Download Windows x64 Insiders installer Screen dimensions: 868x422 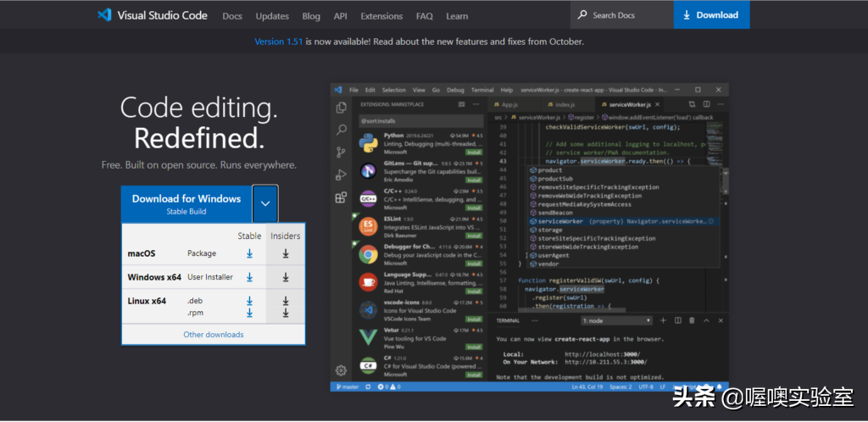pos(286,277)
